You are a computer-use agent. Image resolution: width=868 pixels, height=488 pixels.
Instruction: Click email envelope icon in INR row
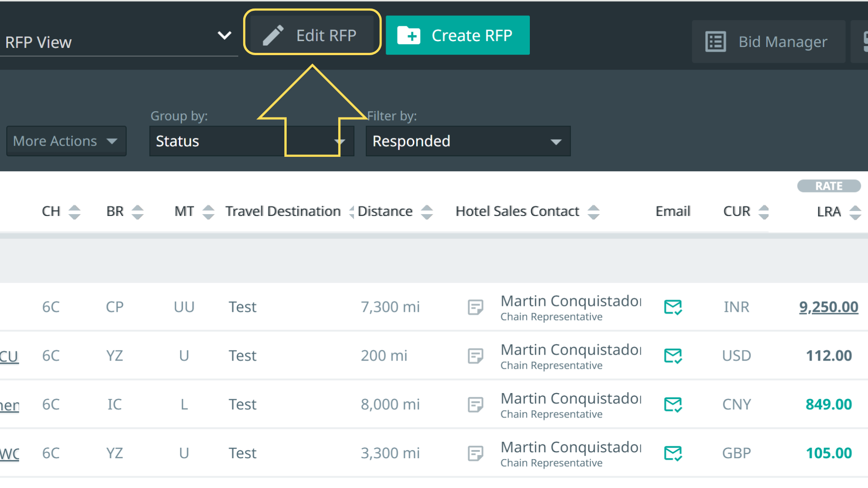(673, 307)
